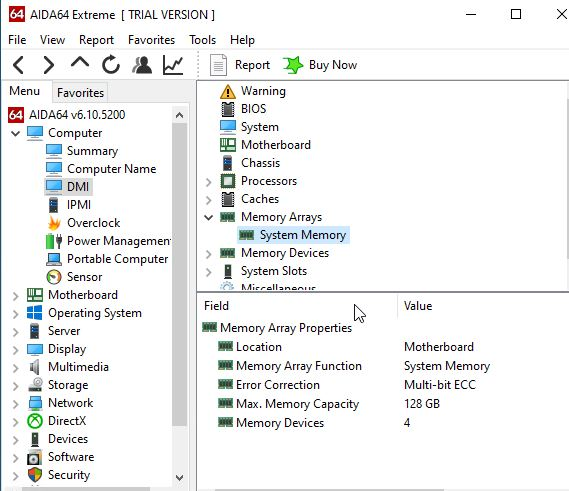
Task: Click the Report document icon
Action: pyautogui.click(x=218, y=65)
